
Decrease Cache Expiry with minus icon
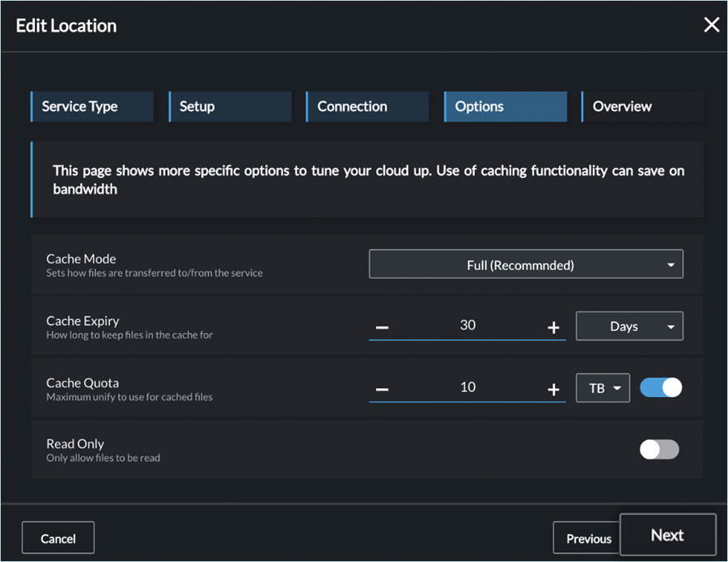point(383,327)
